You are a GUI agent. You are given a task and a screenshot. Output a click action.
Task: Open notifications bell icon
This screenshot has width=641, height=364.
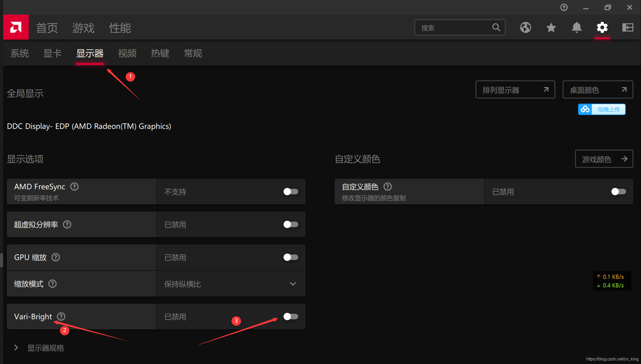coord(576,27)
